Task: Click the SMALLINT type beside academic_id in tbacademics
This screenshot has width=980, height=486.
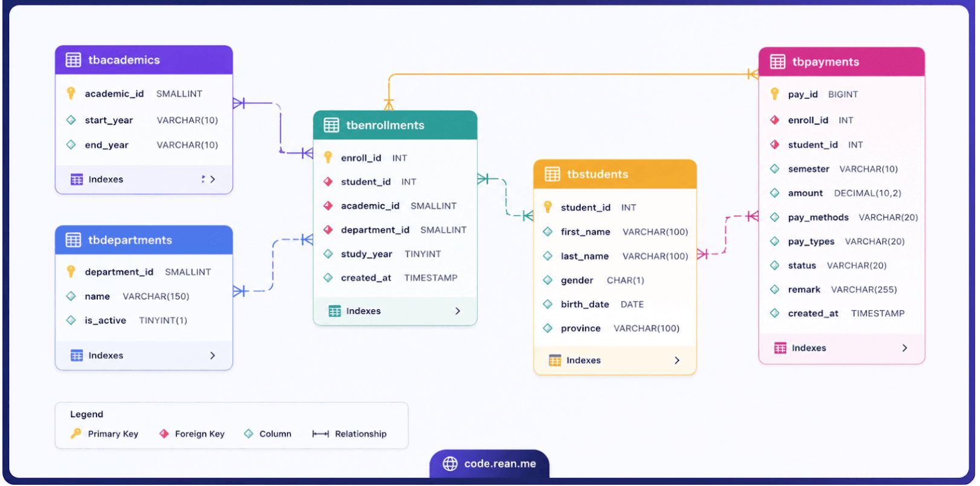Action: tap(179, 94)
